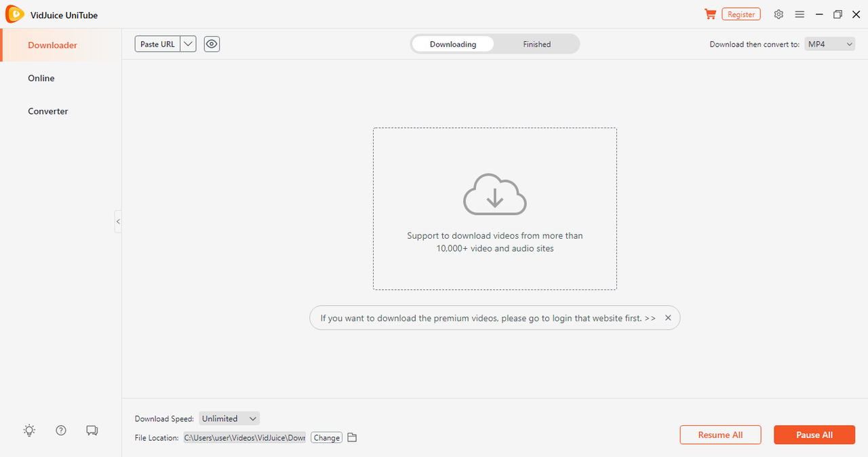Open the shopping cart purchase icon
Image resolution: width=868 pixels, height=457 pixels.
[711, 14]
